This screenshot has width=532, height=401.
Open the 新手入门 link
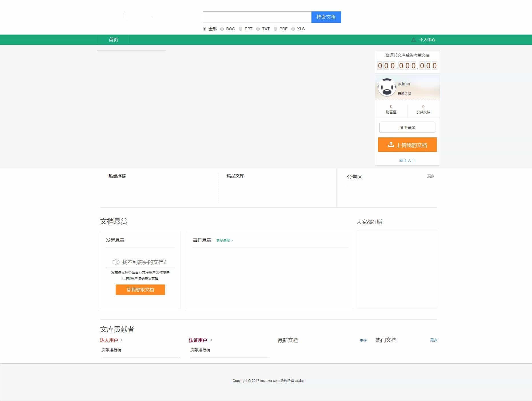[x=407, y=161]
